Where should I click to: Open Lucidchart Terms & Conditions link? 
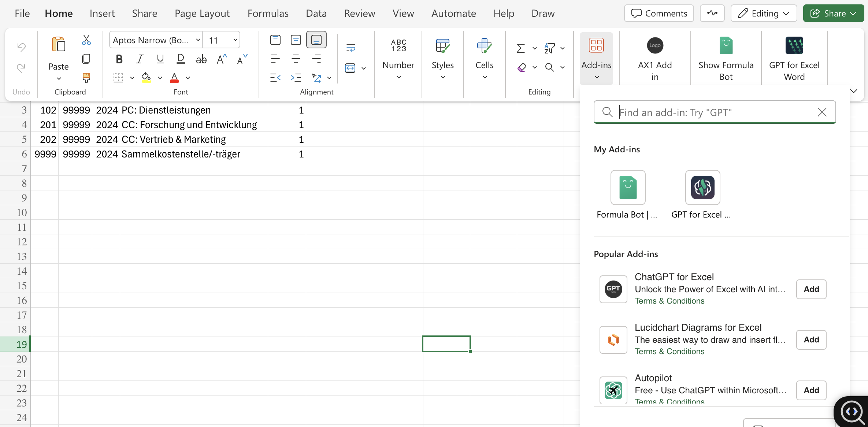click(x=669, y=351)
